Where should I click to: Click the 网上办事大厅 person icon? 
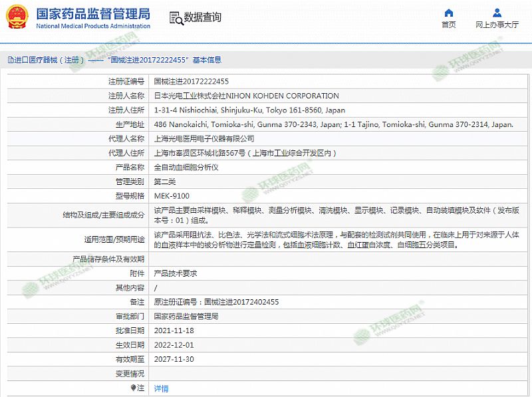click(x=497, y=13)
